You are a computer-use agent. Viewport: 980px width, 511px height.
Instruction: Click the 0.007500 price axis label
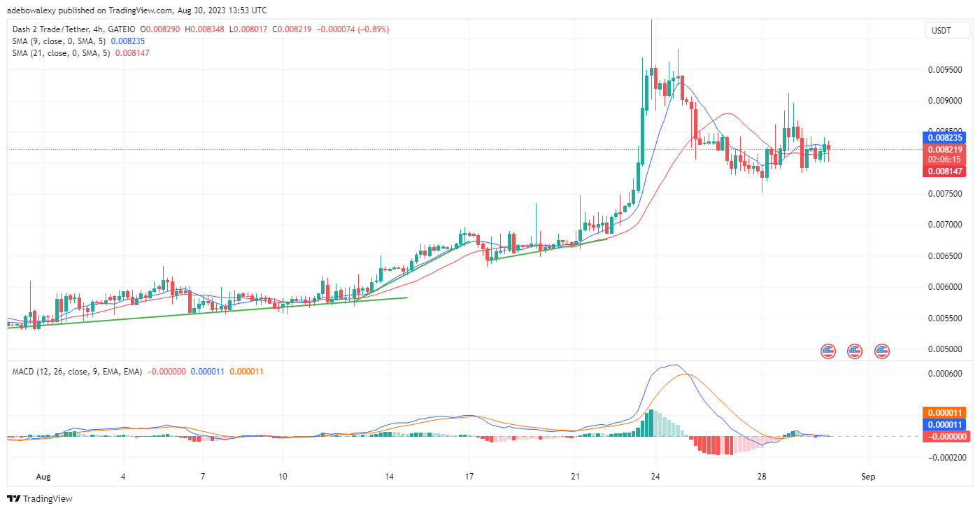coord(945,194)
